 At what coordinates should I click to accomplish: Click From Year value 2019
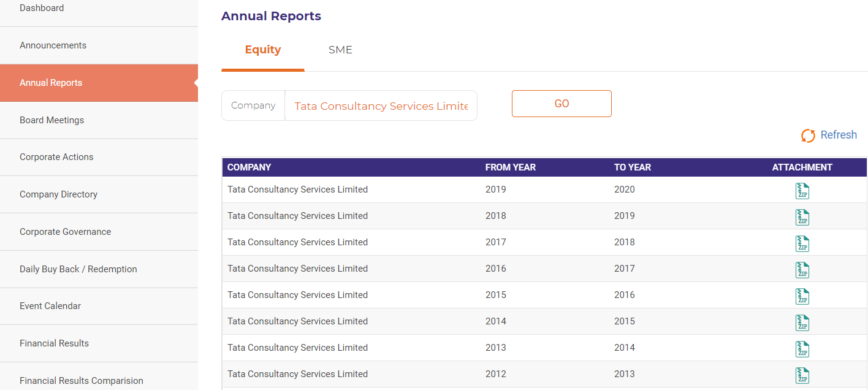(495, 189)
